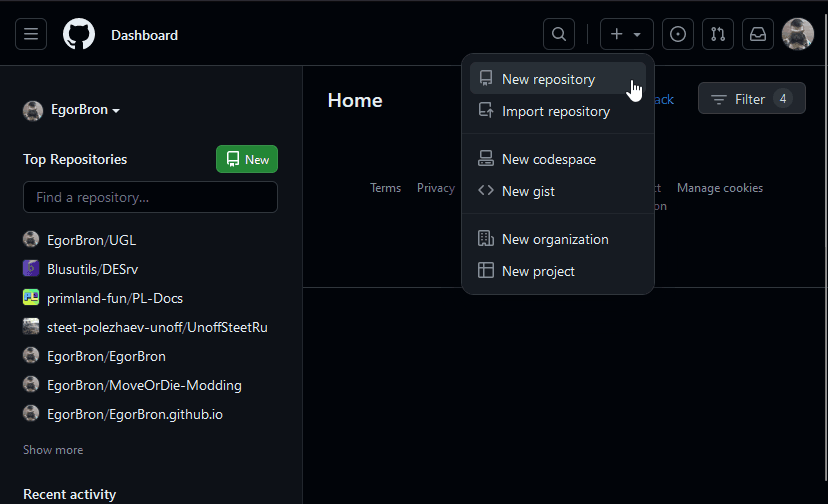Viewport: 828px width, 504px height.
Task: Click the Blusutils/DESrv repository avatar
Action: pos(31,268)
